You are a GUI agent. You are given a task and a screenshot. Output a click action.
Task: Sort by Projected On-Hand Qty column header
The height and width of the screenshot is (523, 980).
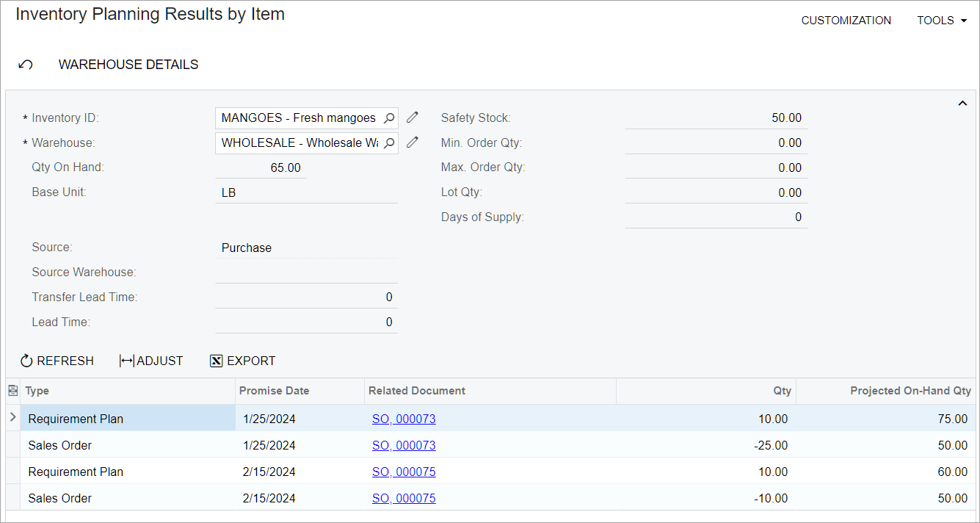pos(886,391)
